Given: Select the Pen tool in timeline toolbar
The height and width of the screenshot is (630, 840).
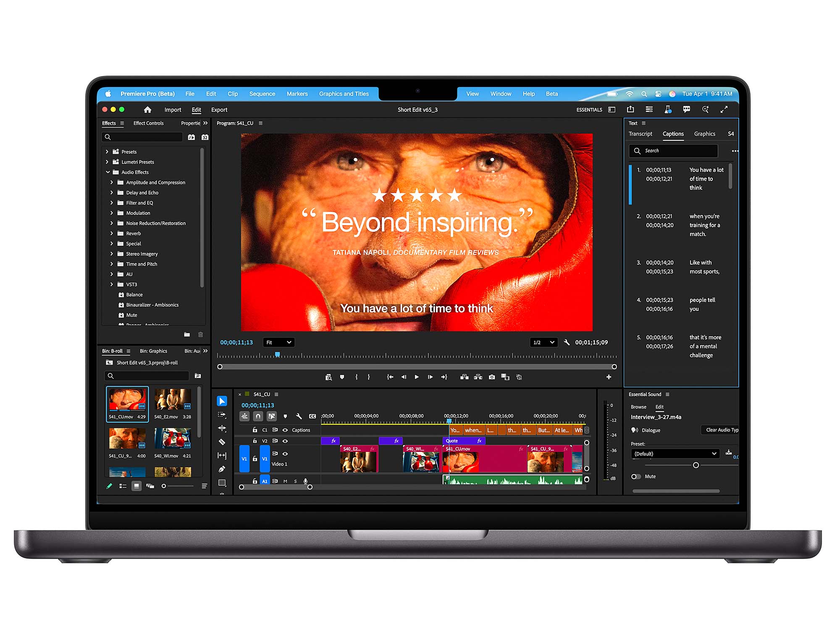Looking at the screenshot, I should [x=222, y=469].
